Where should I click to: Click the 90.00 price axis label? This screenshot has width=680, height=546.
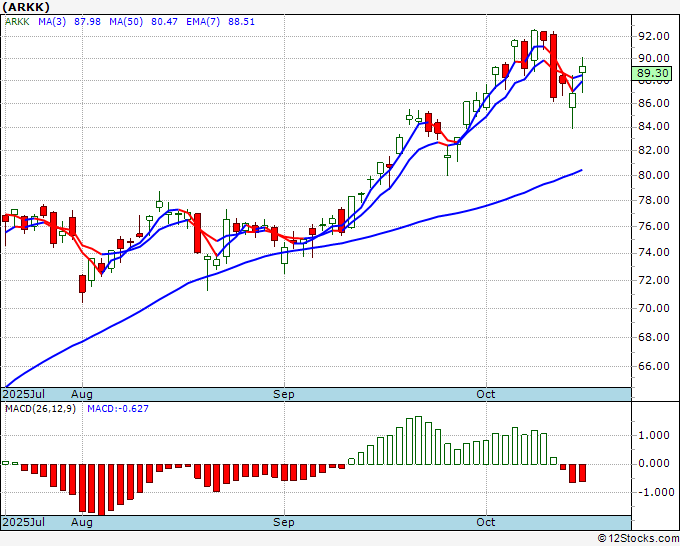click(x=654, y=58)
